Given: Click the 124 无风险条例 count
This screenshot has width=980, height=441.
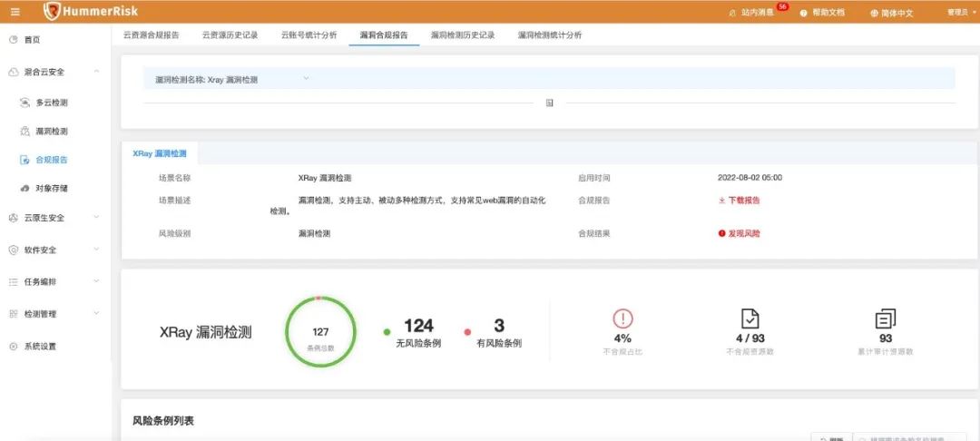Looking at the screenshot, I should point(418,326).
